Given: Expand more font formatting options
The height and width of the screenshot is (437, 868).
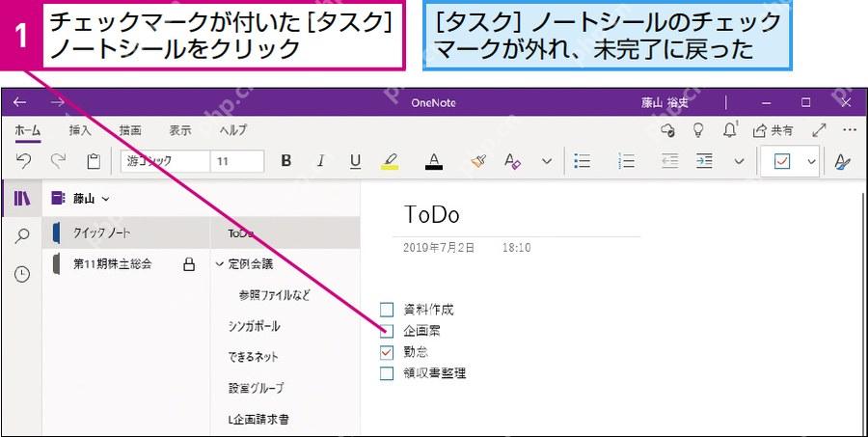Looking at the screenshot, I should [547, 162].
